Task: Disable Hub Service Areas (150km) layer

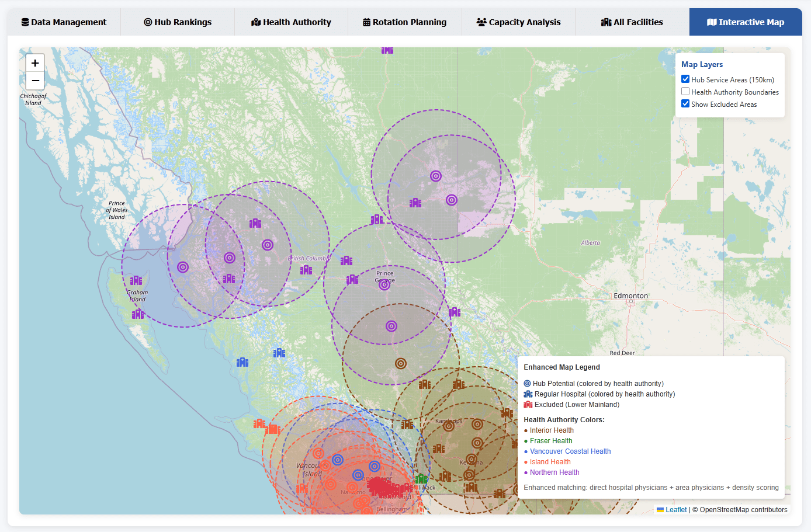Action: (685, 79)
